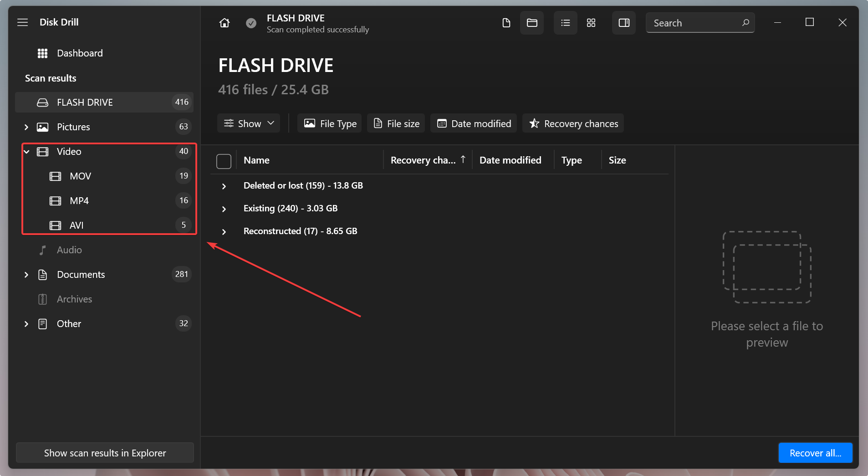Viewport: 868px width, 476px height.
Task: Expand the Documents category
Action: (26, 275)
